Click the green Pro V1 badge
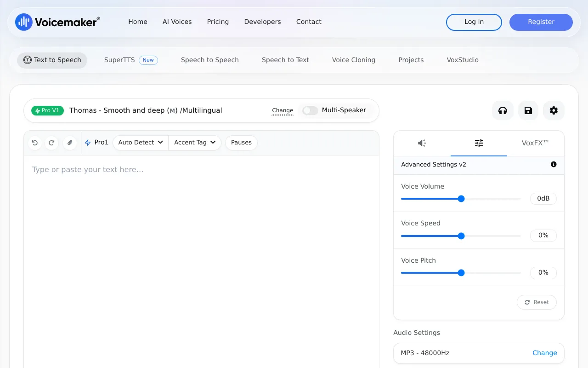This screenshot has height=368, width=588. (47, 110)
